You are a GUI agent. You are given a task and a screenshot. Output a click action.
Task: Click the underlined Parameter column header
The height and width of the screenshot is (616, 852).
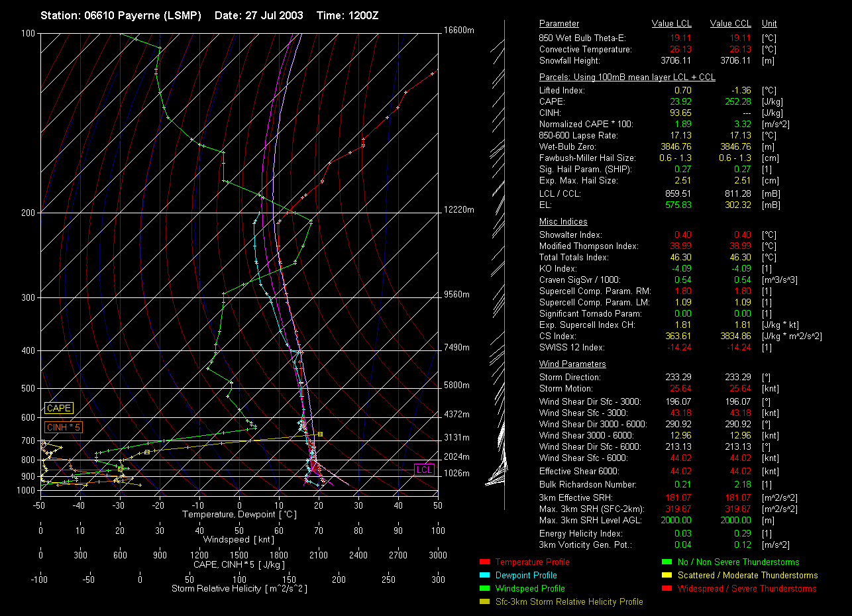point(559,24)
